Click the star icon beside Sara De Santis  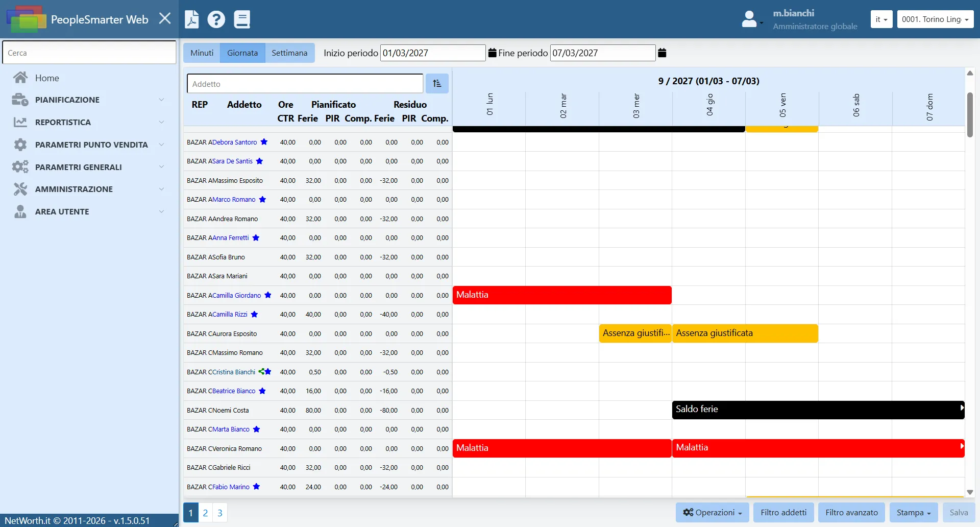point(259,161)
